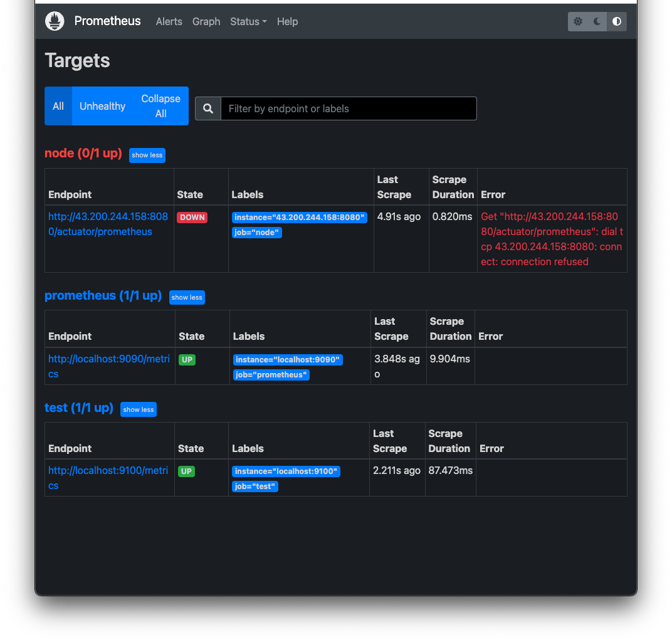Viewport: 672px width, 642px height.
Task: Click the instance="localhost:9100" label
Action: 286,471
